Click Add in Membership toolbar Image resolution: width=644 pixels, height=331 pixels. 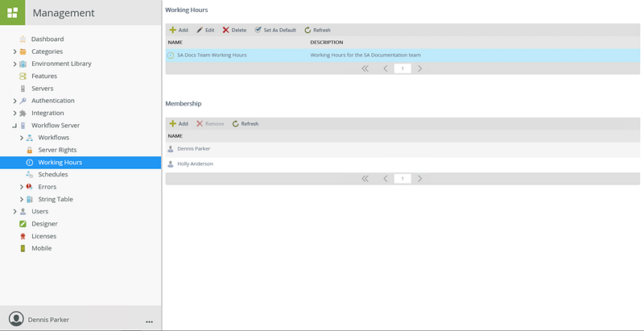click(x=179, y=123)
